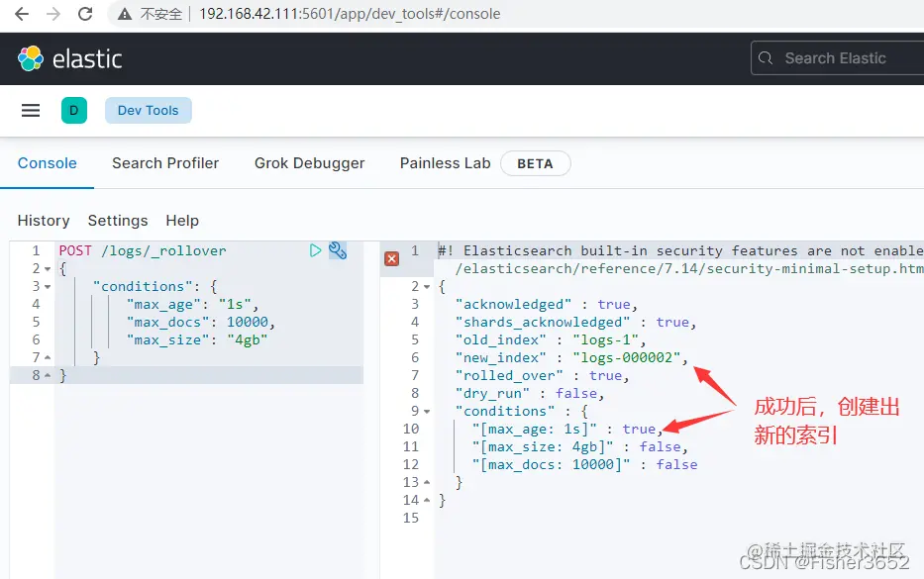Click the Dev Tools breadcrumb

[148, 110]
